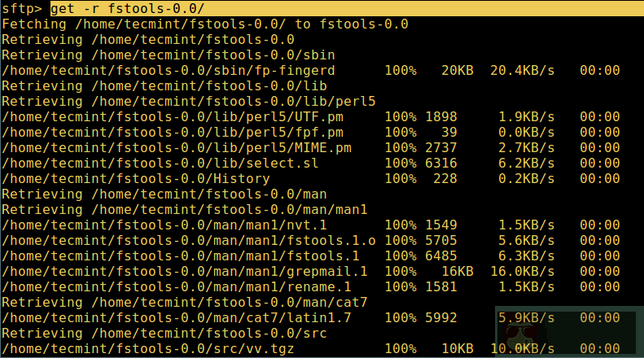Click the sbin/fp-fingerd file path
Screen dimensions: 644x358
coord(169,71)
